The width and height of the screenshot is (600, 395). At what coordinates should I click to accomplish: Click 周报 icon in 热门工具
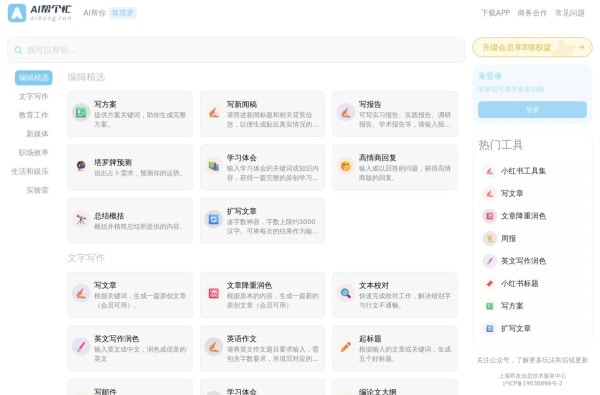click(489, 239)
